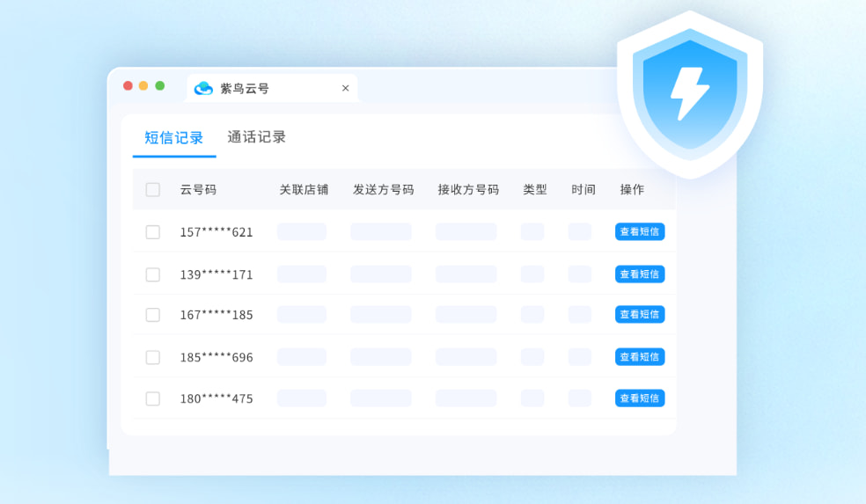The height and width of the screenshot is (504, 866).
Task: Close the 紫鸟云号 browser tab
Action: (345, 88)
